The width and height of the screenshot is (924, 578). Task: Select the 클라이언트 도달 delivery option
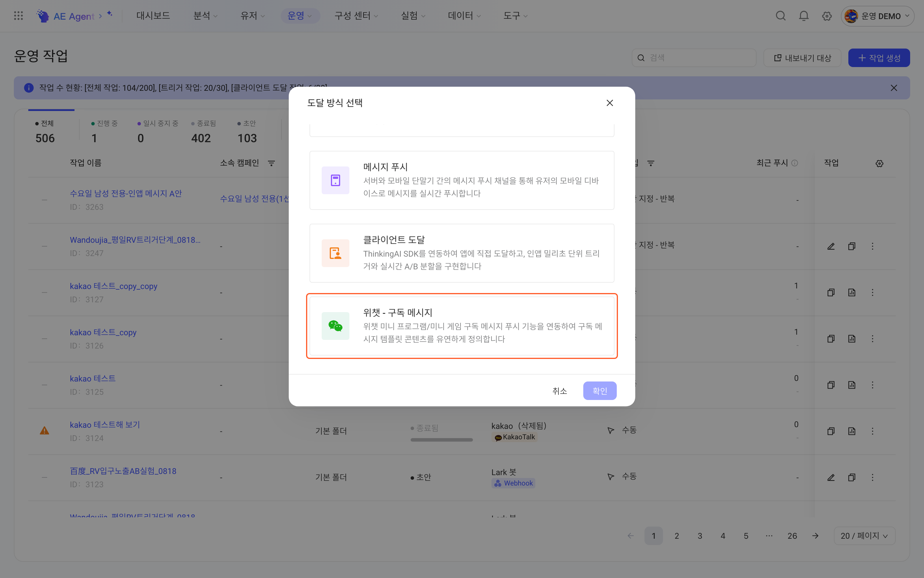tap(462, 253)
